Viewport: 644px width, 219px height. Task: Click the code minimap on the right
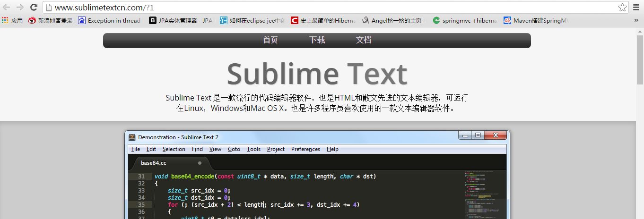(x=485, y=194)
